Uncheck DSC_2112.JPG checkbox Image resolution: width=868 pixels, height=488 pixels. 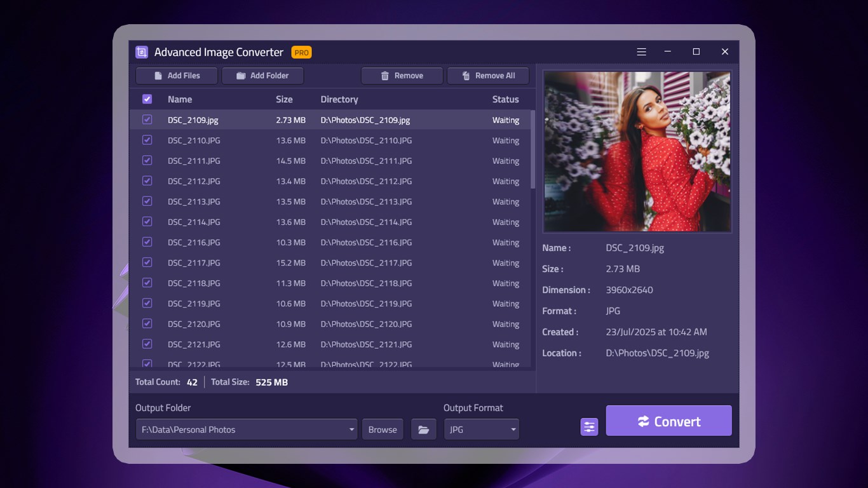pyautogui.click(x=147, y=180)
